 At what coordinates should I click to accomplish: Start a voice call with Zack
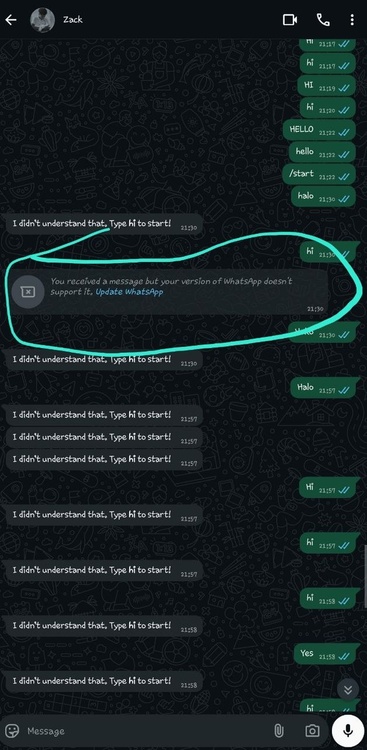point(323,20)
